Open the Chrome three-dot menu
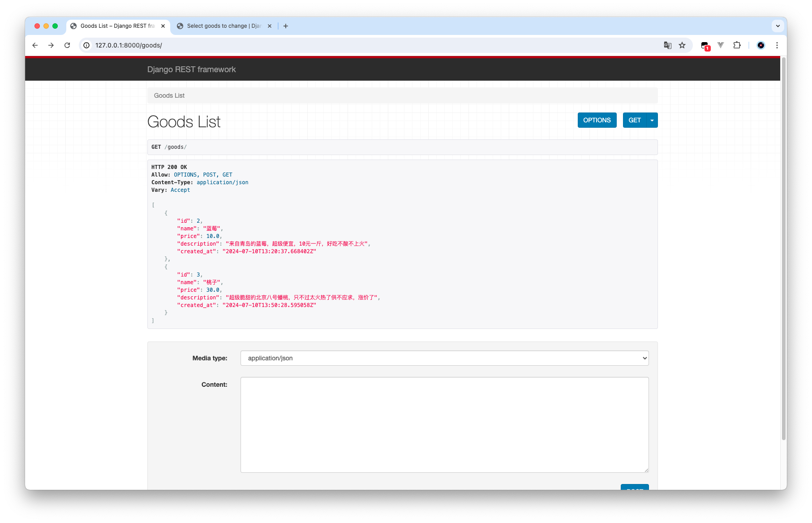 point(777,45)
